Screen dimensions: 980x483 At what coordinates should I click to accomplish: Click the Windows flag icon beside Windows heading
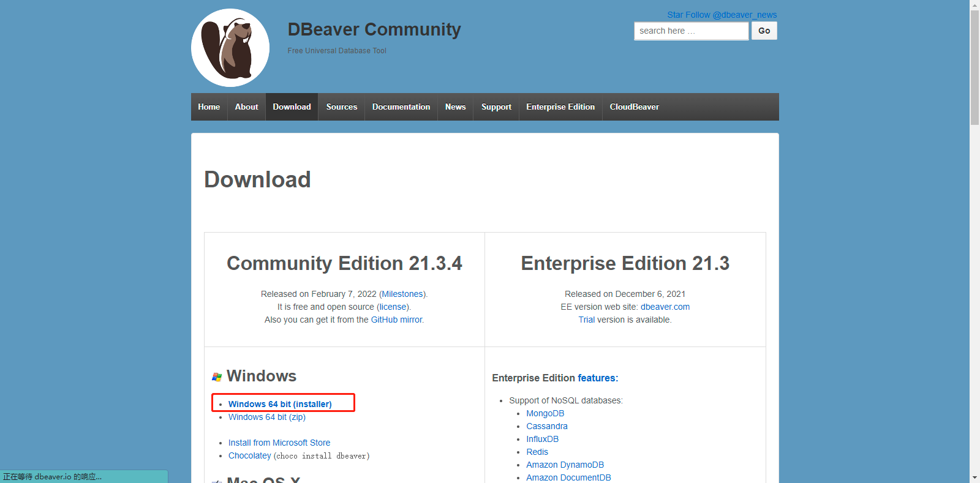tap(217, 377)
